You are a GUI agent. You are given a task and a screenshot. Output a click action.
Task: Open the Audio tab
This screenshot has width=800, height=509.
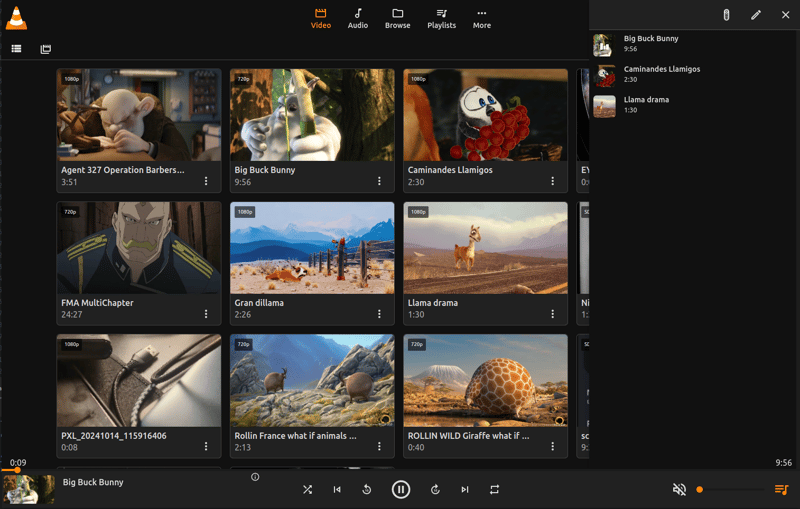(358, 18)
